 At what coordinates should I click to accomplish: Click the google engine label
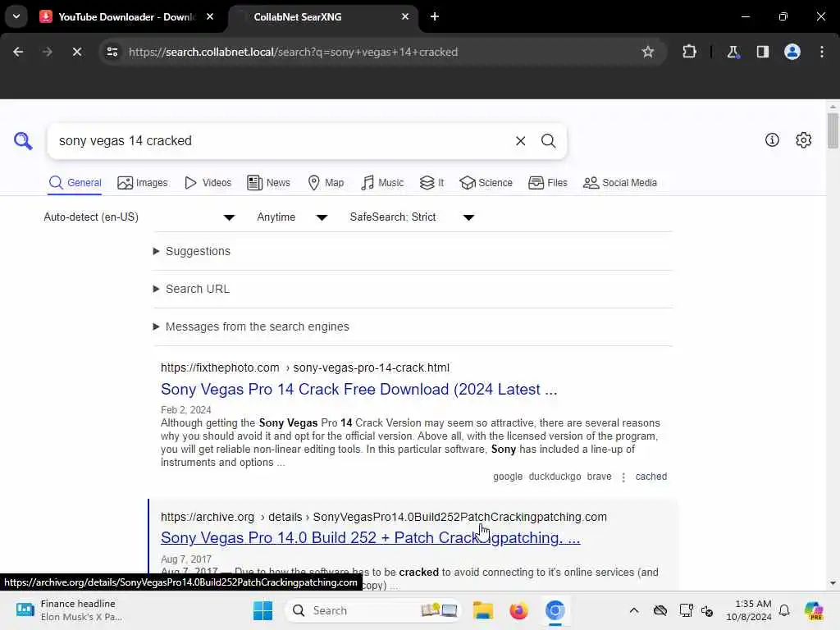click(x=507, y=477)
